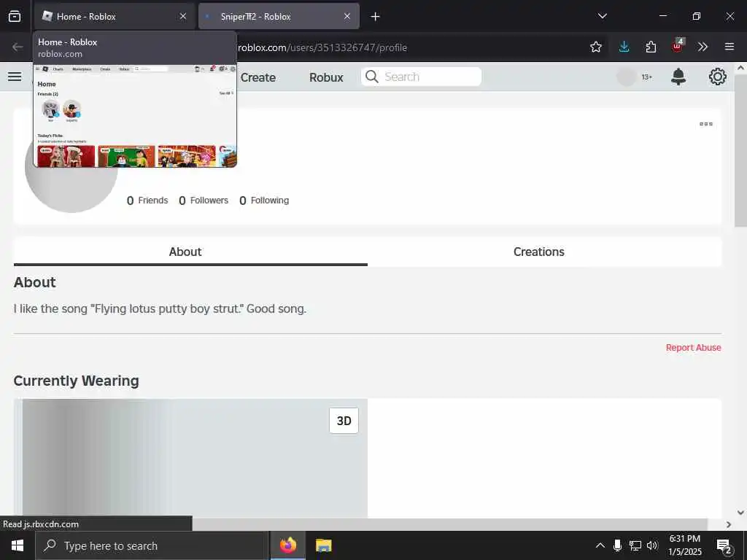View the 0 Following list
The height and width of the screenshot is (560, 747).
[264, 201]
